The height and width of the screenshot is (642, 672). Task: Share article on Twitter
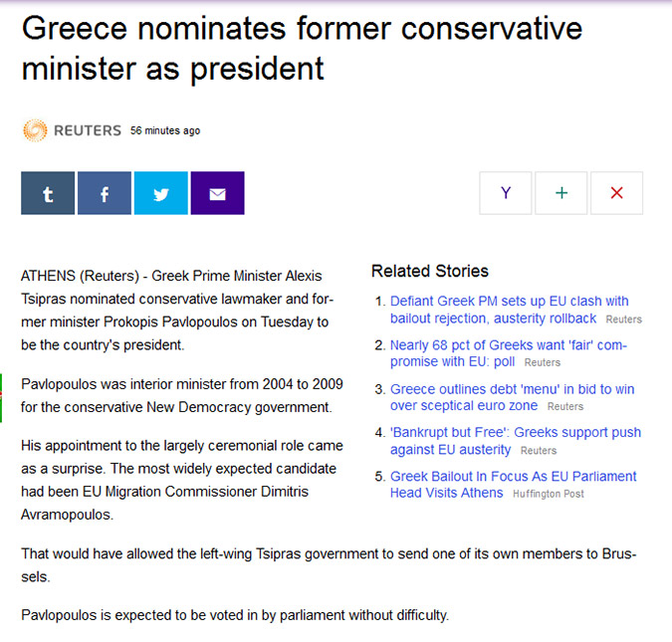160,193
